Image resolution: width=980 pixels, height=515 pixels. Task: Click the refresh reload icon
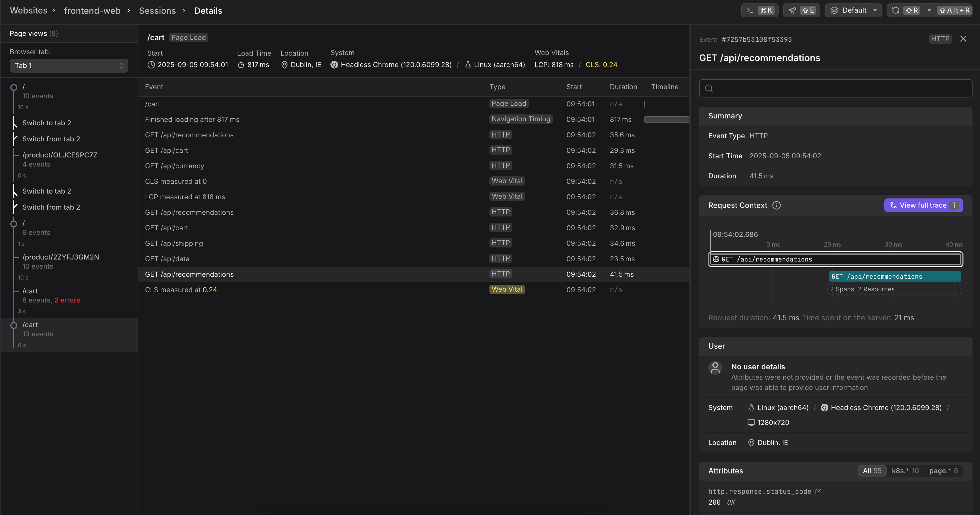coord(895,10)
